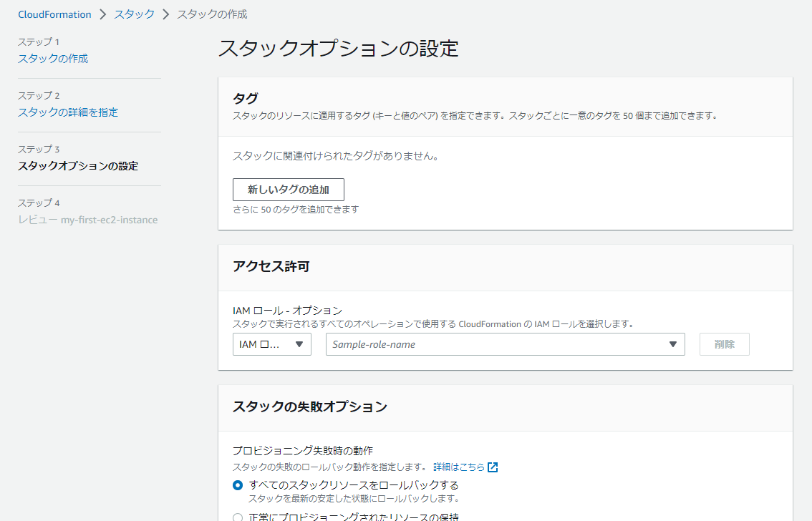Open ステップ 2 スタックの詳細を指定
The image size is (812, 521).
69,112
